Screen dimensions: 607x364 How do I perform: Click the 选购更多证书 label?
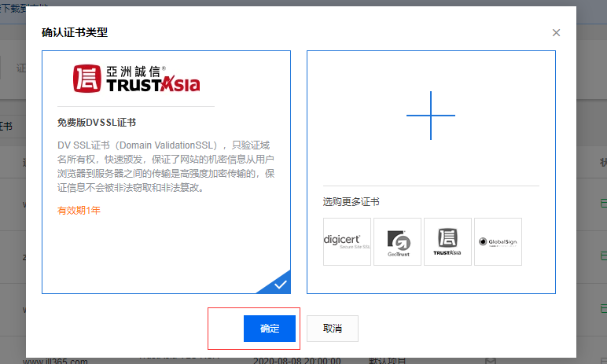coord(351,202)
